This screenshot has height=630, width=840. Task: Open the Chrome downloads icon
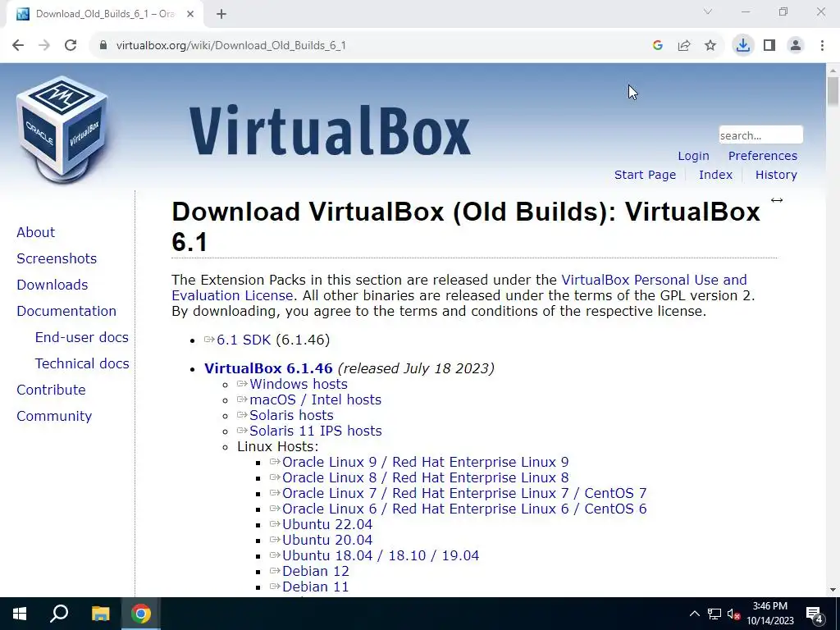click(743, 46)
